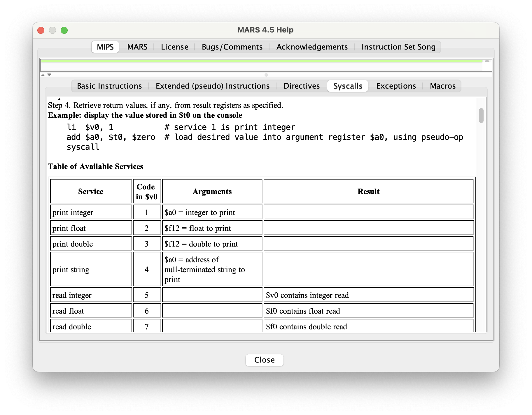532x415 pixels.
Task: Click '$a0 = address of null-terminated string' cell
Action: [x=212, y=270]
